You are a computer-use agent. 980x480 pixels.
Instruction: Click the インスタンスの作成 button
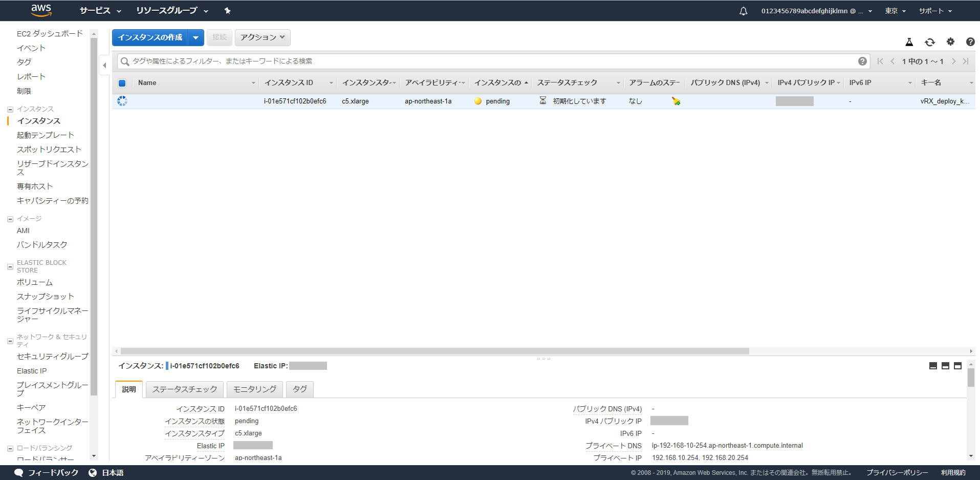point(150,37)
